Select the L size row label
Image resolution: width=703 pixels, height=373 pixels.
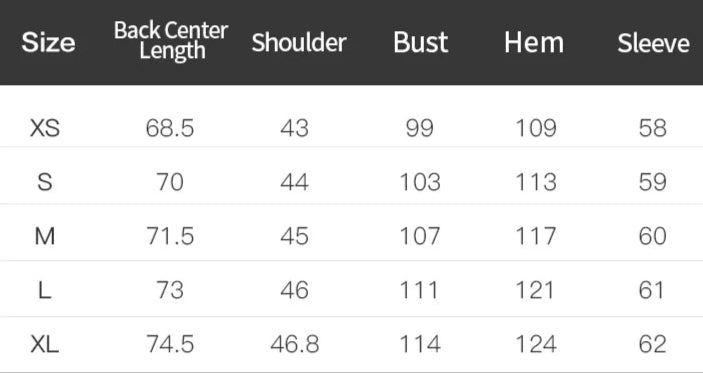coord(45,291)
